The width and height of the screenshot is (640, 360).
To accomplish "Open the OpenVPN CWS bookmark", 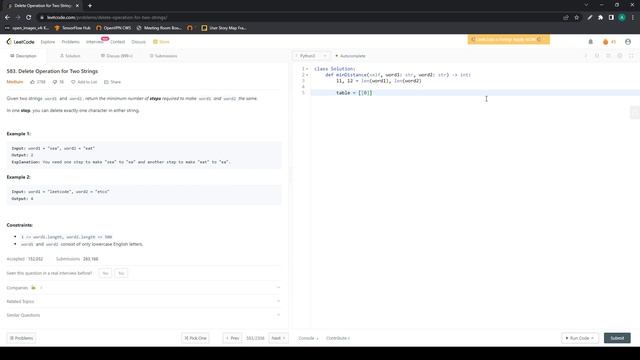I will (113, 28).
